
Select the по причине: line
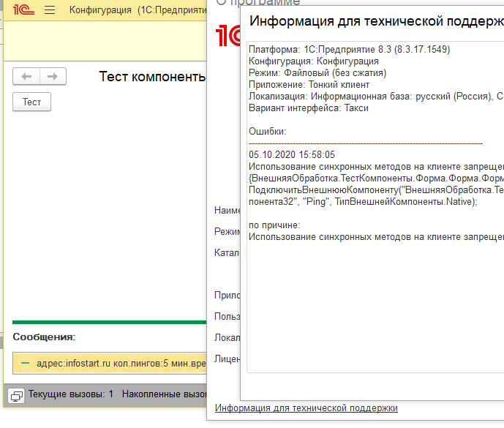pos(274,225)
